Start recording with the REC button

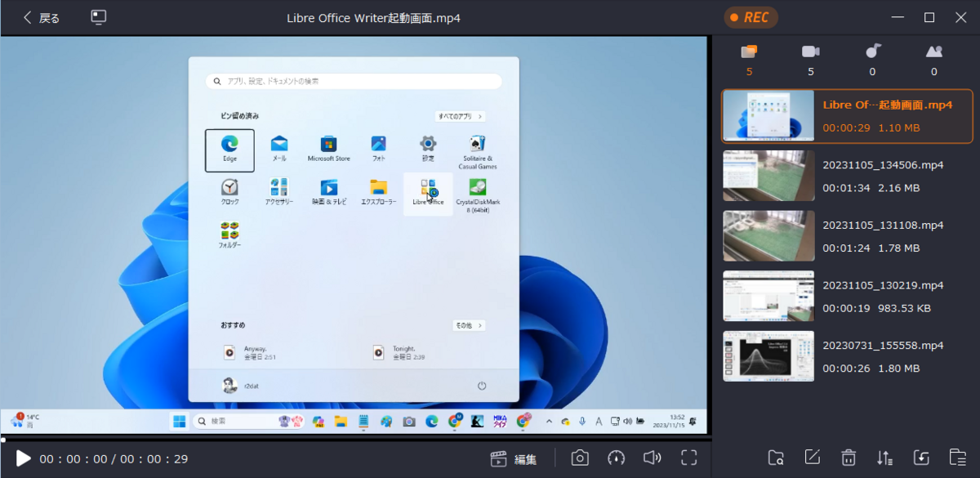pyautogui.click(x=751, y=17)
